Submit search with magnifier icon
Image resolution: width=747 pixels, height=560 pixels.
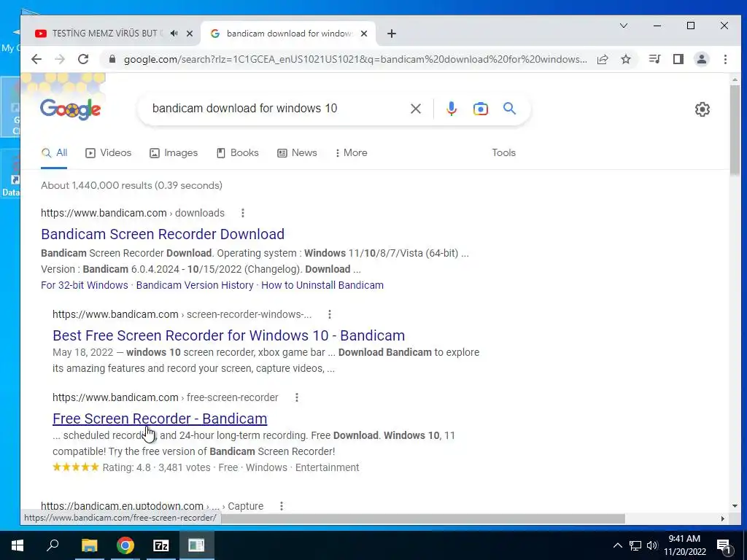tap(509, 109)
